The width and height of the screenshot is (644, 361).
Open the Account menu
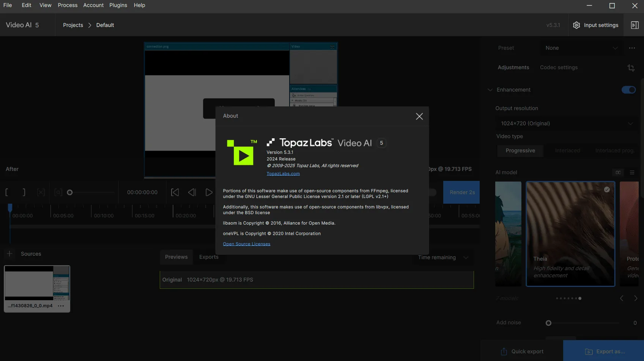click(93, 5)
